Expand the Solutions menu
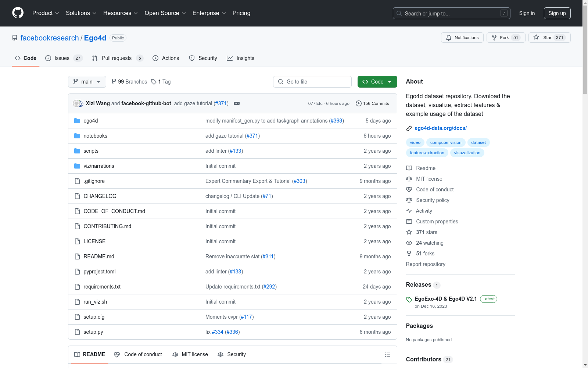 tap(81, 13)
